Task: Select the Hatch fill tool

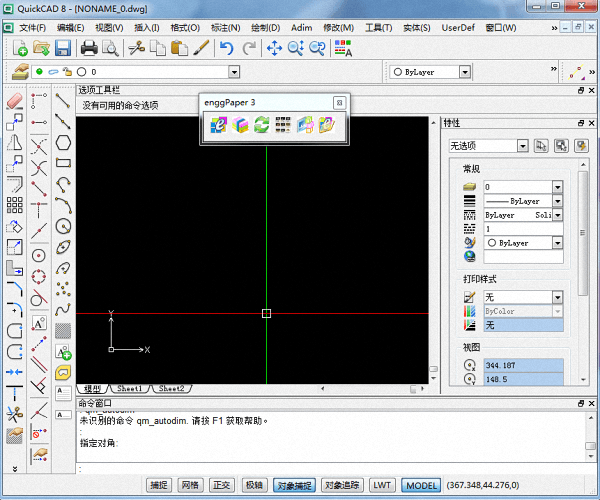Action: [63, 331]
